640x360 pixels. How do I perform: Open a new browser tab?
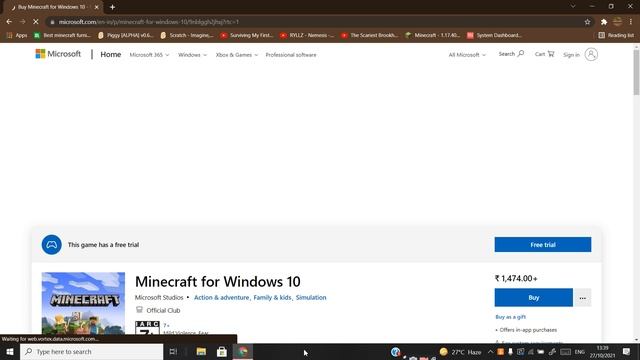click(x=112, y=7)
